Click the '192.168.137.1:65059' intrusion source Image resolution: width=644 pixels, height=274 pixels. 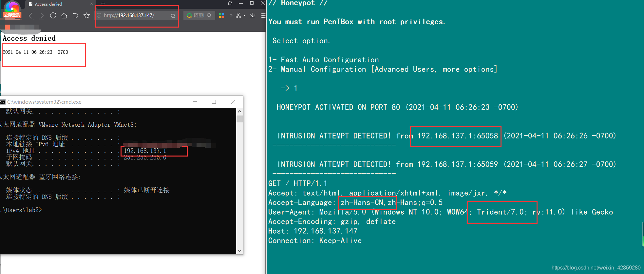click(457, 164)
